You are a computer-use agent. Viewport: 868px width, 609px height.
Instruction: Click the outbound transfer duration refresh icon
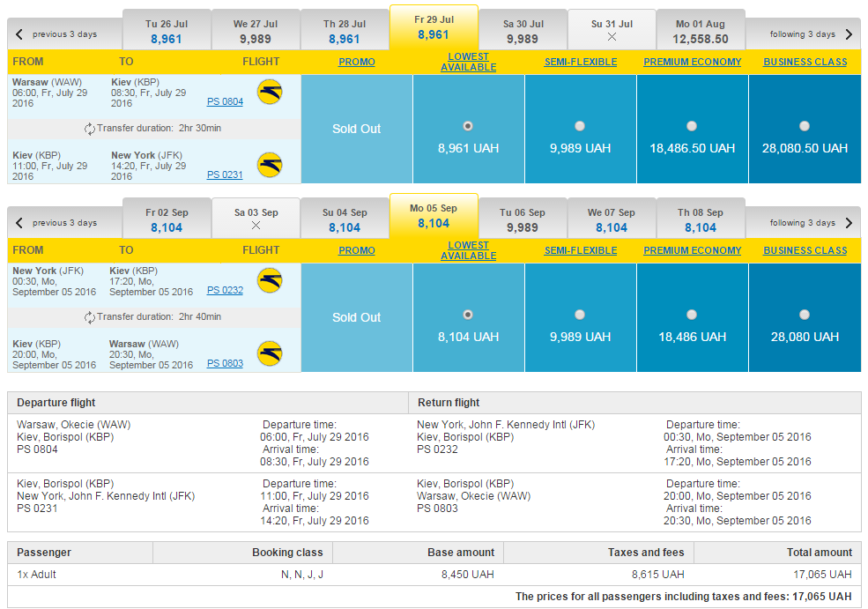[x=89, y=129]
